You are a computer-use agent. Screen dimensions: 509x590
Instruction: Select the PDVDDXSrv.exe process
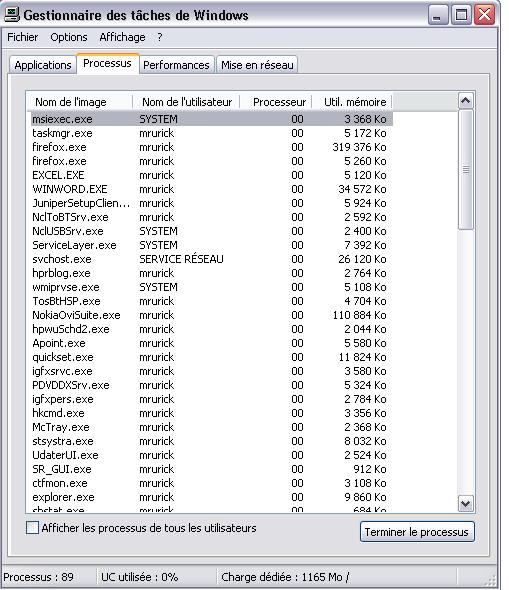(x=211, y=385)
